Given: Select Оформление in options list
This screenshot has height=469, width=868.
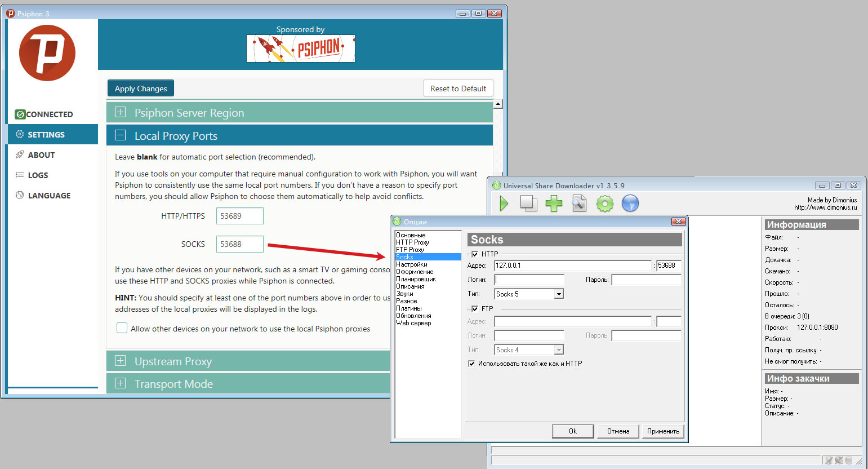Looking at the screenshot, I should tap(428, 272).
